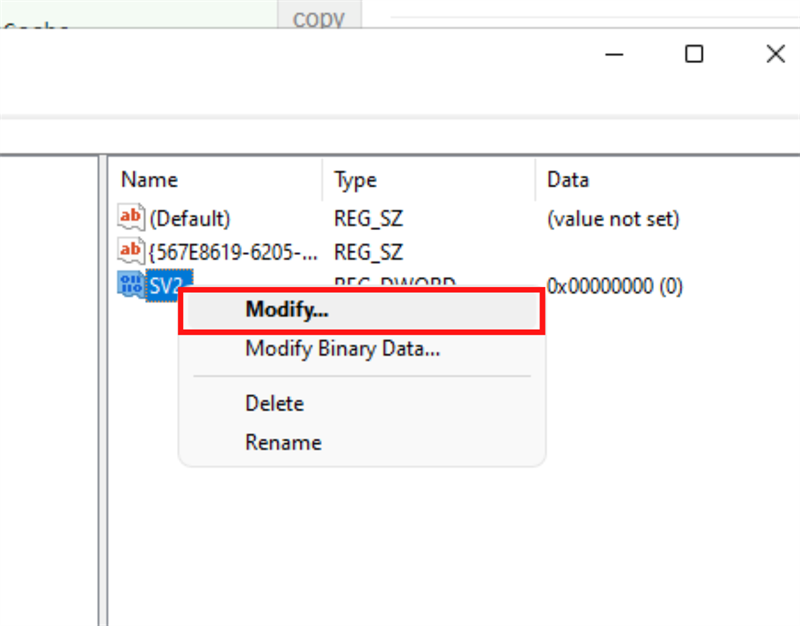
Task: Click REG_SZ type of {567E8619-6205 row
Action: point(368,253)
